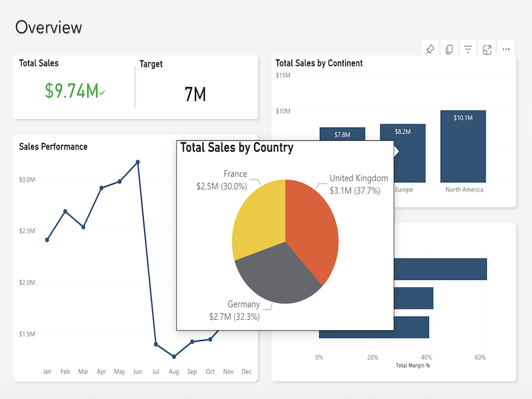Pin the Total Sales by Continent visual
532x399 pixels.
pyautogui.click(x=430, y=49)
